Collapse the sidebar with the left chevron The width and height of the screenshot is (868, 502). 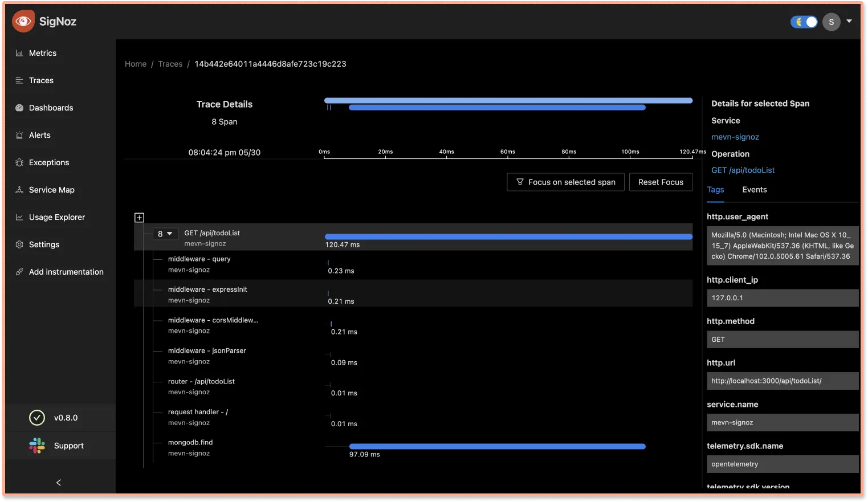(59, 483)
